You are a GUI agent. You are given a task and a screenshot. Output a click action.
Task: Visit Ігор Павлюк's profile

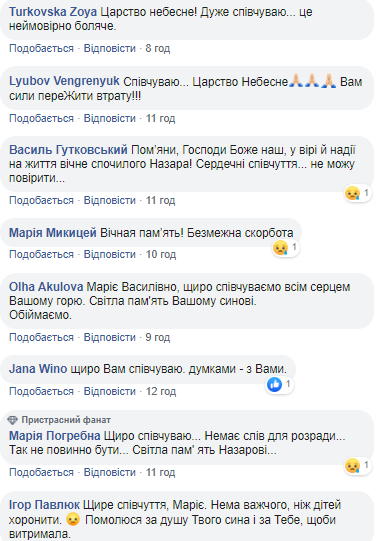(44, 505)
